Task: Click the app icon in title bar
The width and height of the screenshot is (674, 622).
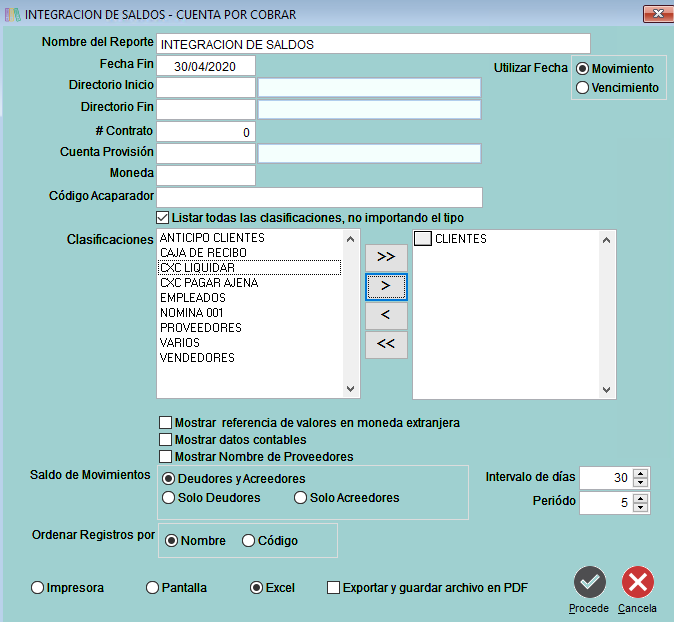Action: (x=10, y=14)
